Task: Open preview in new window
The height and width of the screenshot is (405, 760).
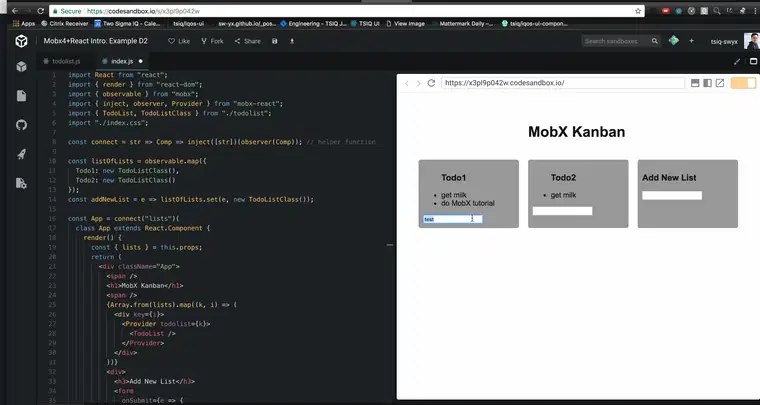Action: pyautogui.click(x=720, y=83)
